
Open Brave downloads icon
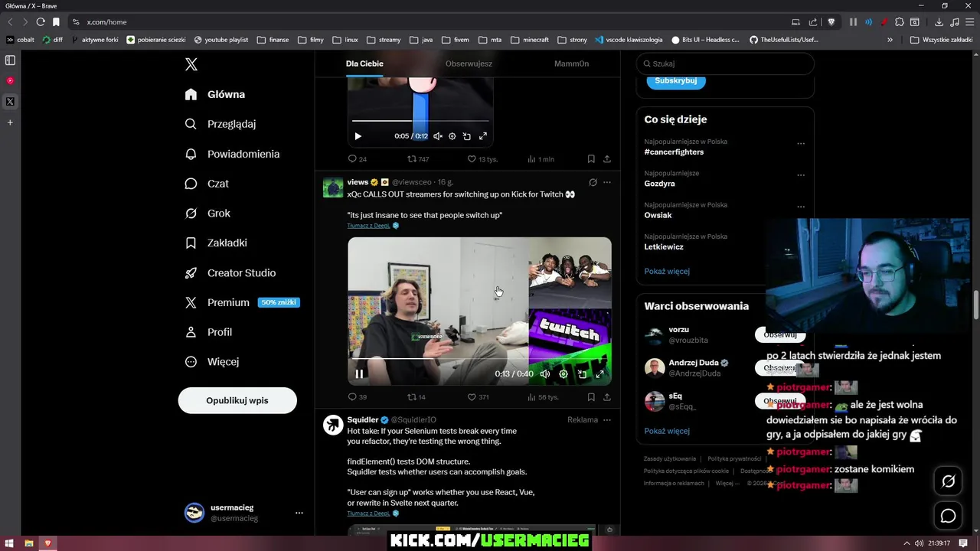click(x=939, y=21)
